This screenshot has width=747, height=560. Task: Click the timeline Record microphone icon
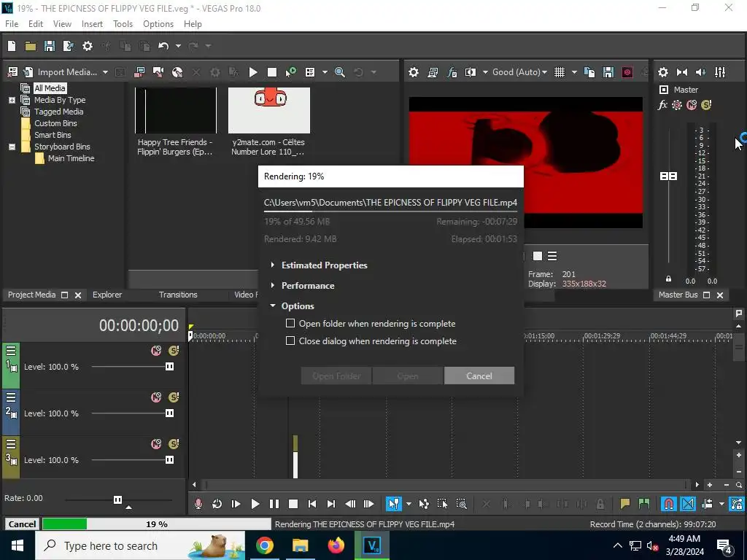(x=198, y=504)
